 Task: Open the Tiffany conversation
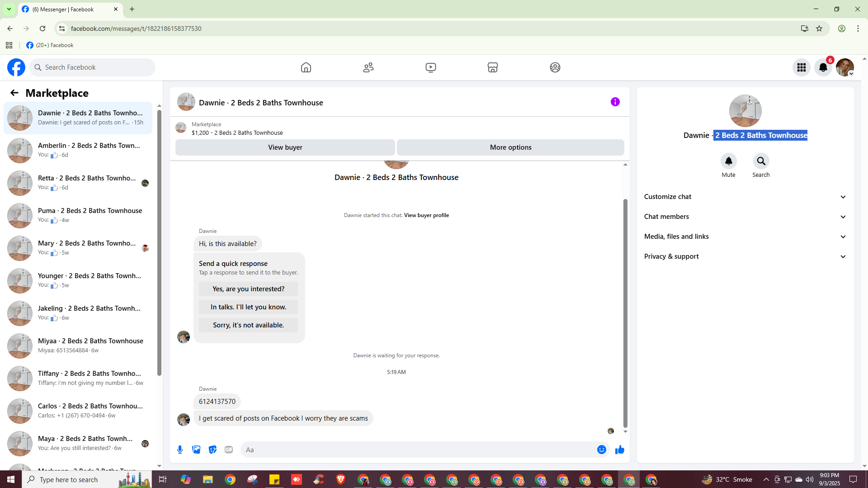coord(78,379)
